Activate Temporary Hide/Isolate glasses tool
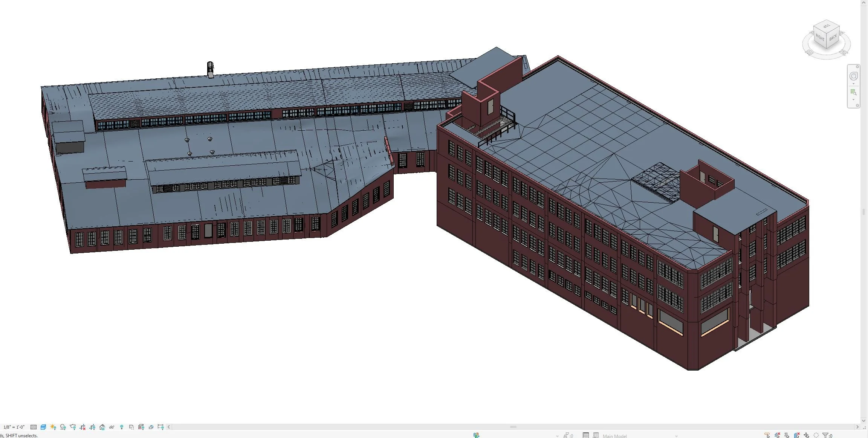Screen dimensions: 868x438 coord(112,427)
